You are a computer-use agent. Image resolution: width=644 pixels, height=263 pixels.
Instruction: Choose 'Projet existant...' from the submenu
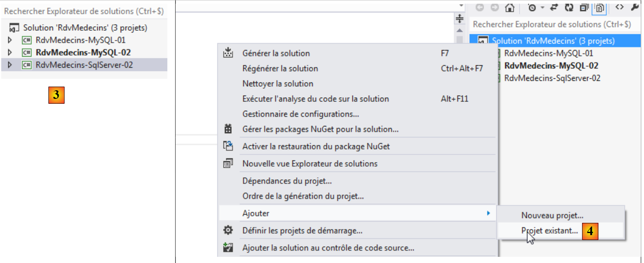[x=549, y=231]
